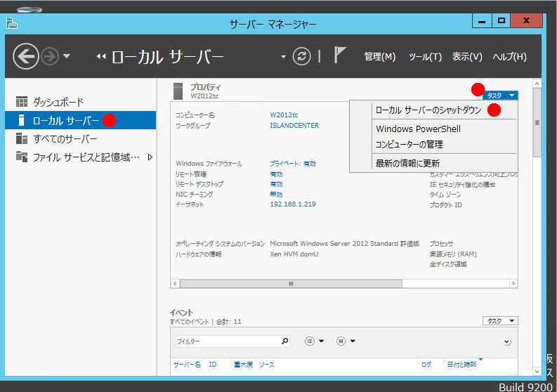Click the プロセッサ label

point(441,244)
